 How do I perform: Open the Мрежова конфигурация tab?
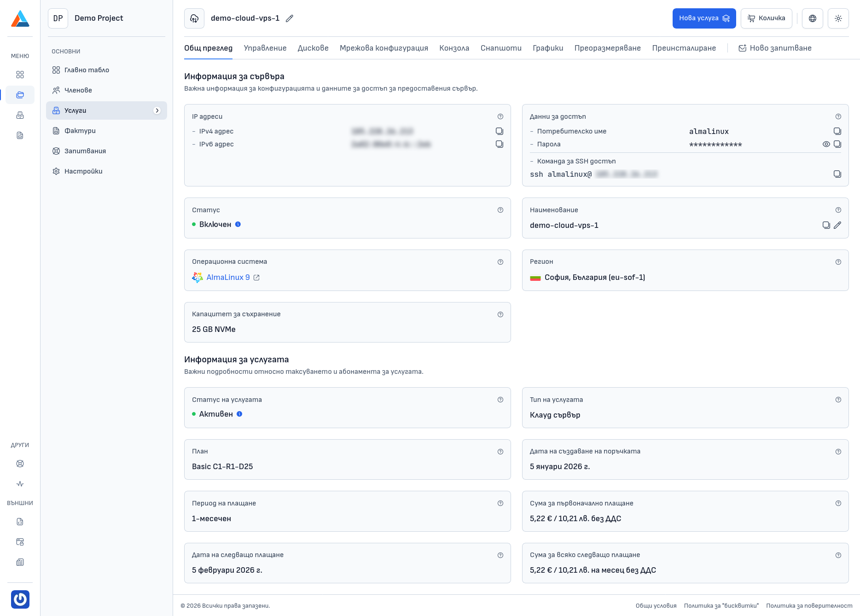384,48
